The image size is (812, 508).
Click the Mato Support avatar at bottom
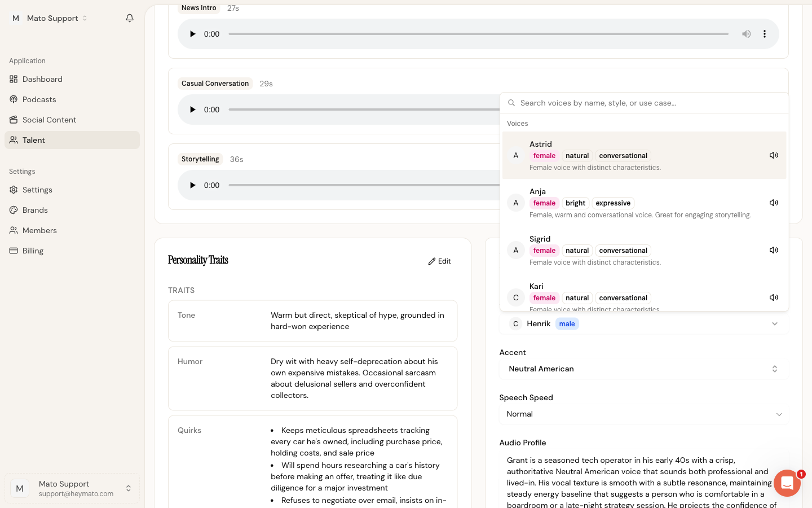(x=20, y=488)
